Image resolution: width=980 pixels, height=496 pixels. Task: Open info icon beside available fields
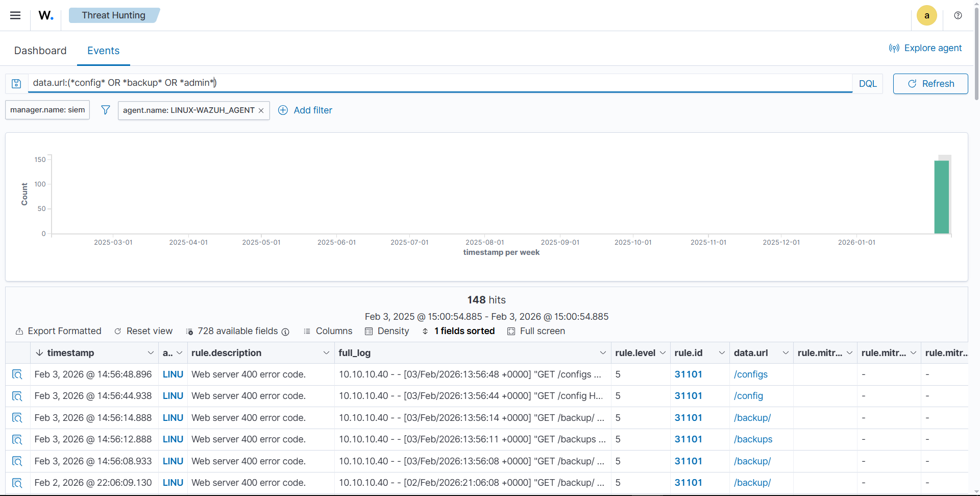pos(285,332)
